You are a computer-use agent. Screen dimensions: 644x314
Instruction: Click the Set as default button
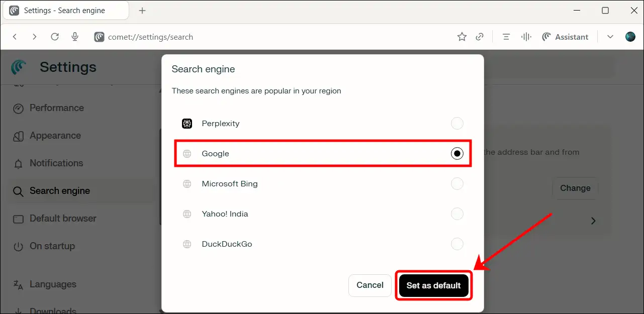433,285
